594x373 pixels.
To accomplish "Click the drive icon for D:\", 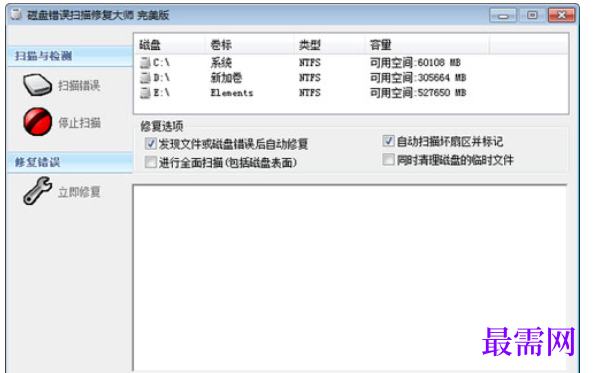I will coord(145,78).
